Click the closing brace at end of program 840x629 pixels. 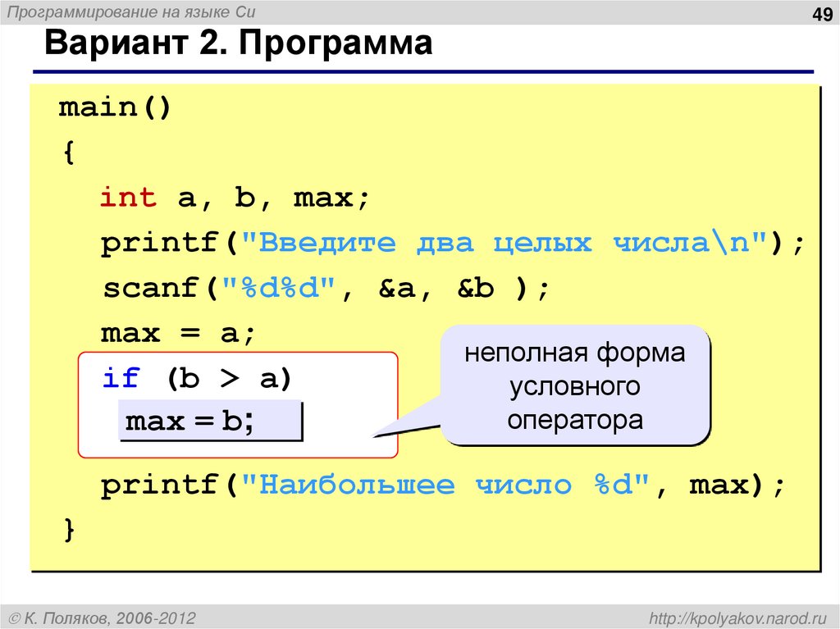pyautogui.click(x=69, y=530)
